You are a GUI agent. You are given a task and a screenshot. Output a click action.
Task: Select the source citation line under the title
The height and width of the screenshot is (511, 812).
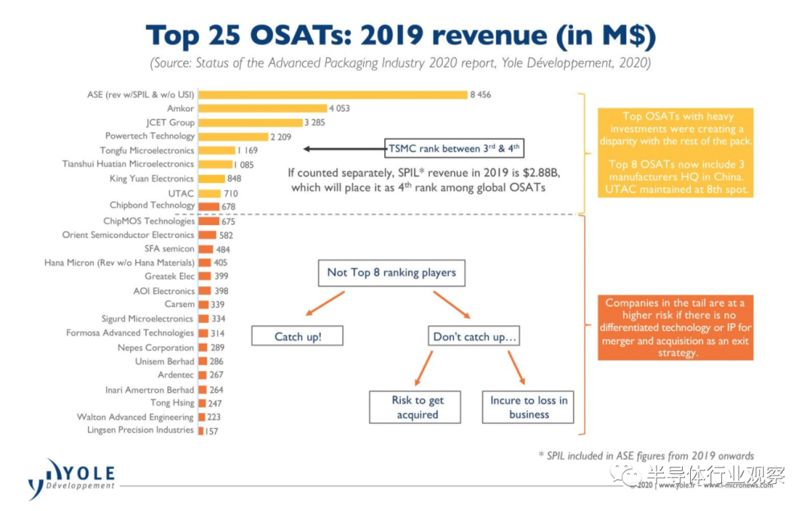(x=400, y=63)
